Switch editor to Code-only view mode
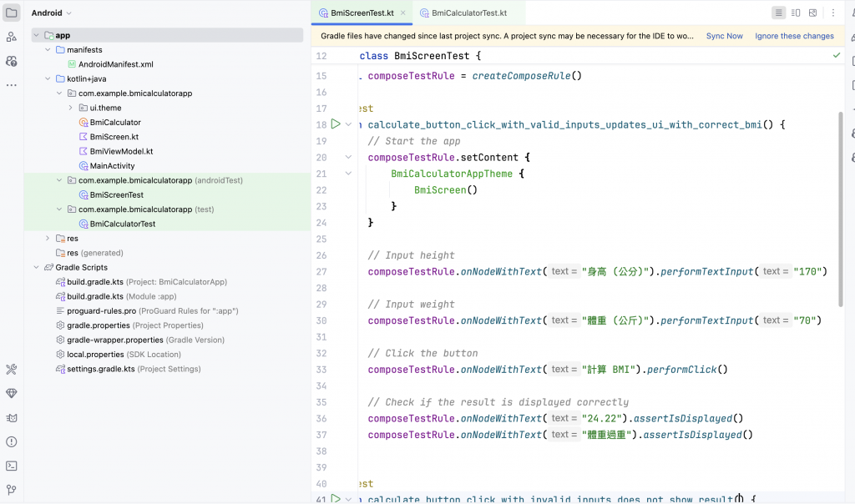Screen dimensions: 855x504 (778, 13)
